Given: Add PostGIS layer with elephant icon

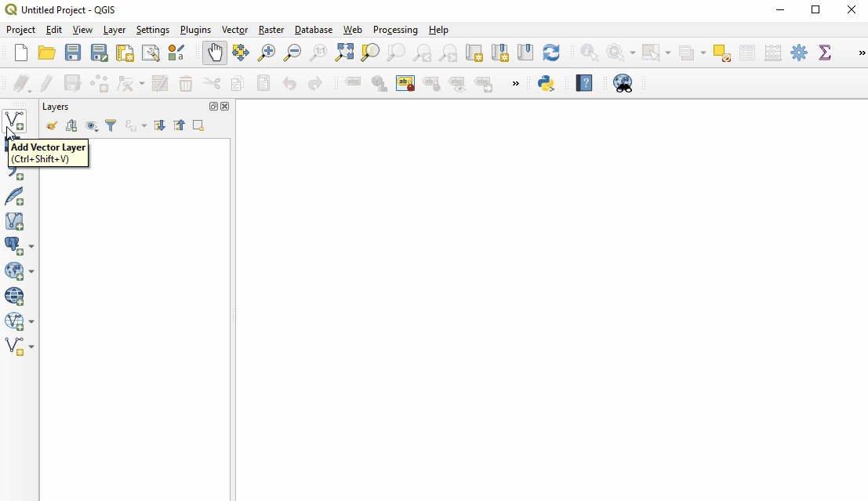Looking at the screenshot, I should click(x=13, y=245).
